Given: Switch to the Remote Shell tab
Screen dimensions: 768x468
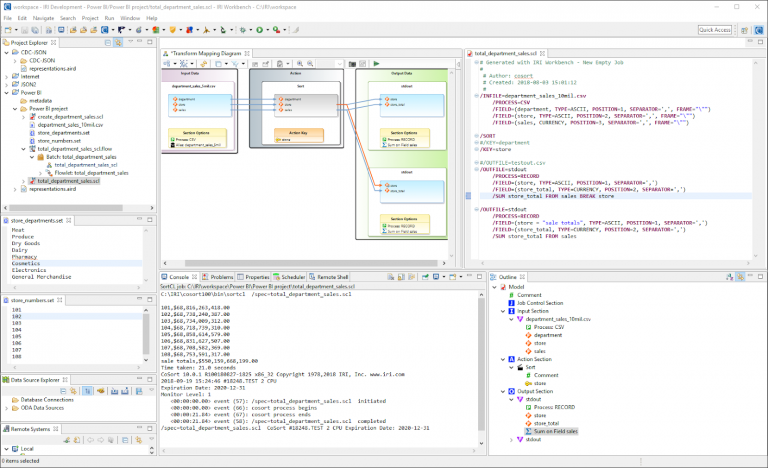Looking at the screenshot, I should pyautogui.click(x=330, y=277).
